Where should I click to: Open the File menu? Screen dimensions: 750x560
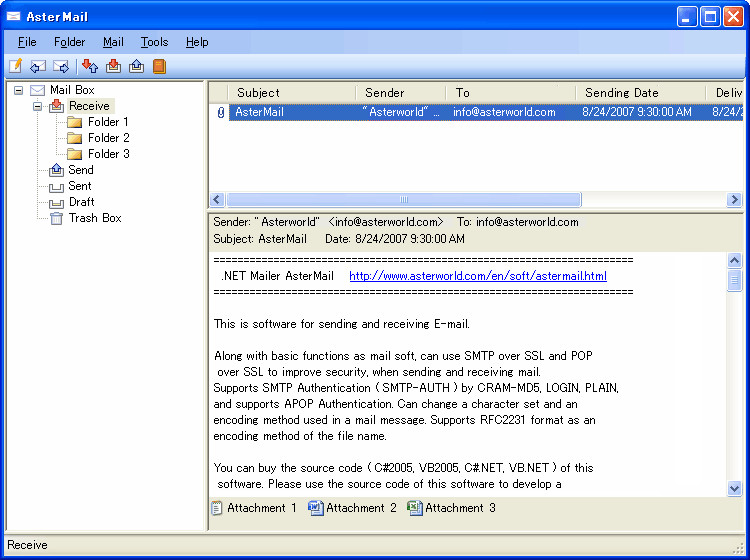pos(27,42)
